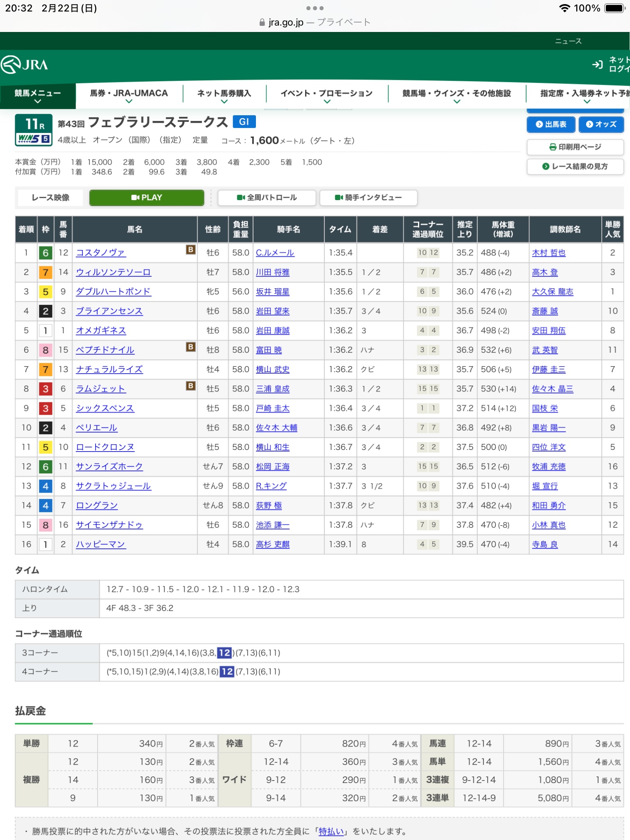Click blinker B icon for コスタノヴァ
The width and height of the screenshot is (630, 840).
point(191,249)
